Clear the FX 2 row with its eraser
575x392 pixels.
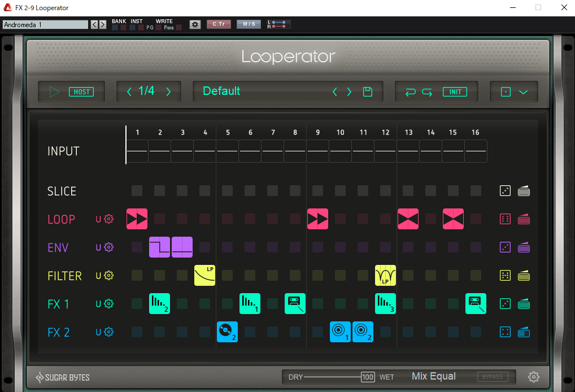tap(524, 332)
